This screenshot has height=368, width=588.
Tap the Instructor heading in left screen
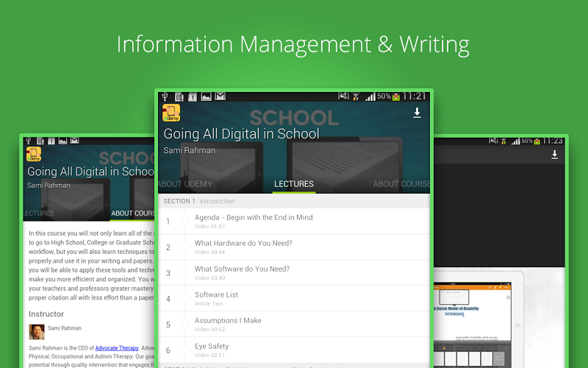coord(46,314)
